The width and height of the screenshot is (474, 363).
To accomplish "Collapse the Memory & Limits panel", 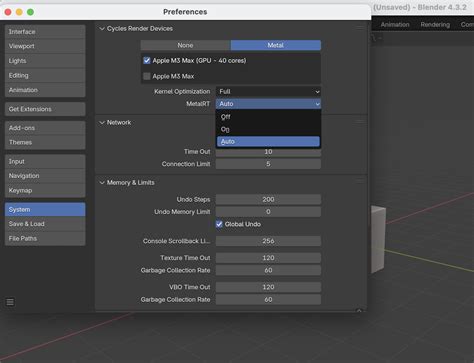I will 102,183.
